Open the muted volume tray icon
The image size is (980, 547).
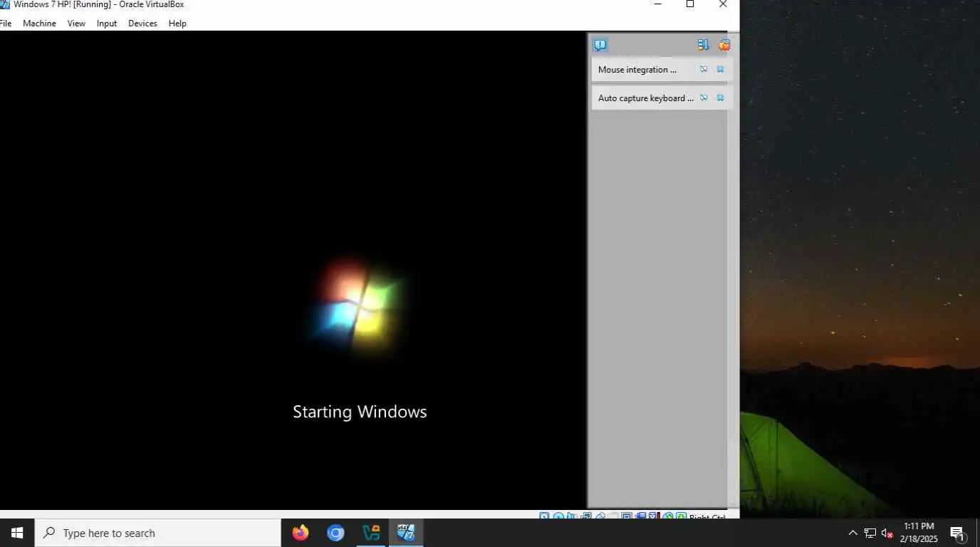pos(887,533)
